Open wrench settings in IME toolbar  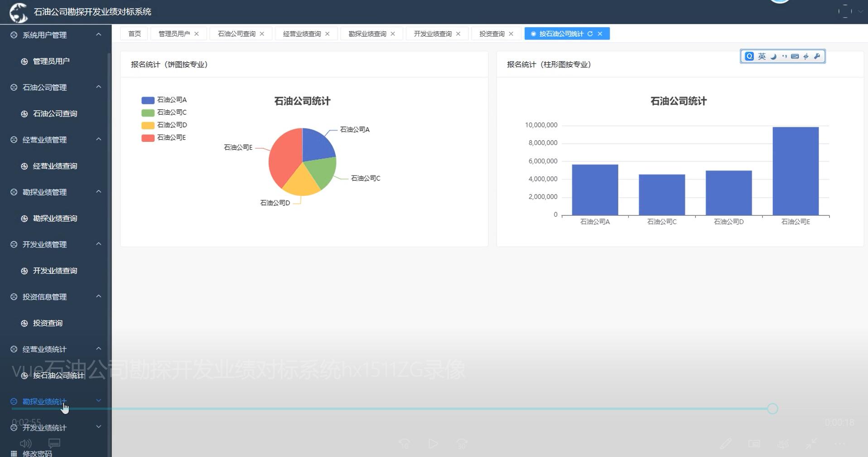817,56
